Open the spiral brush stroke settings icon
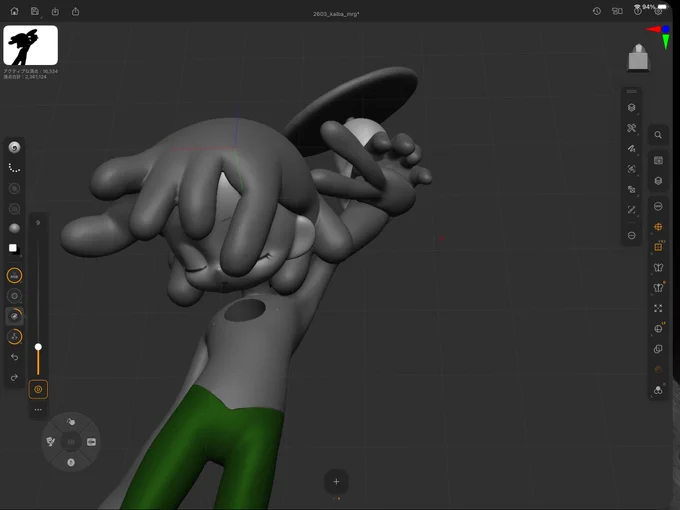This screenshot has width=680, height=510. click(14, 147)
